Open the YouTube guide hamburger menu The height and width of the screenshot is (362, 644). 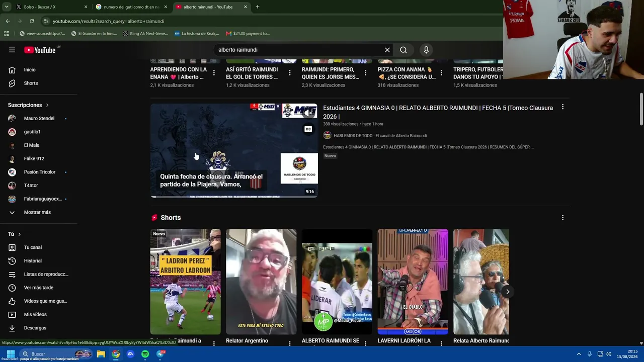click(x=12, y=50)
